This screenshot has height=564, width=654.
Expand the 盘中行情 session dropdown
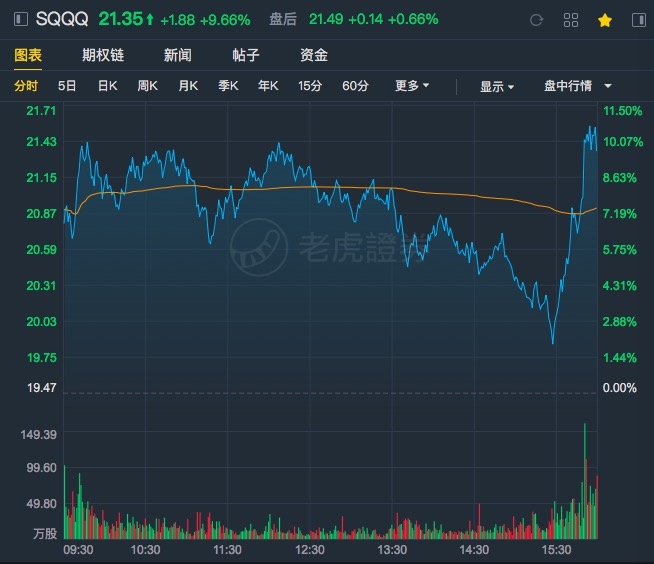(577, 86)
